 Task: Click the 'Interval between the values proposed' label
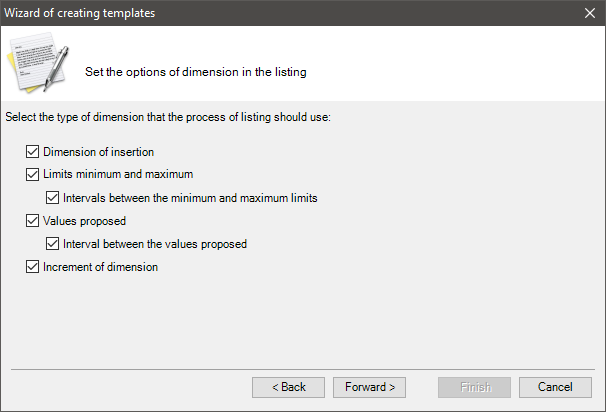point(155,244)
